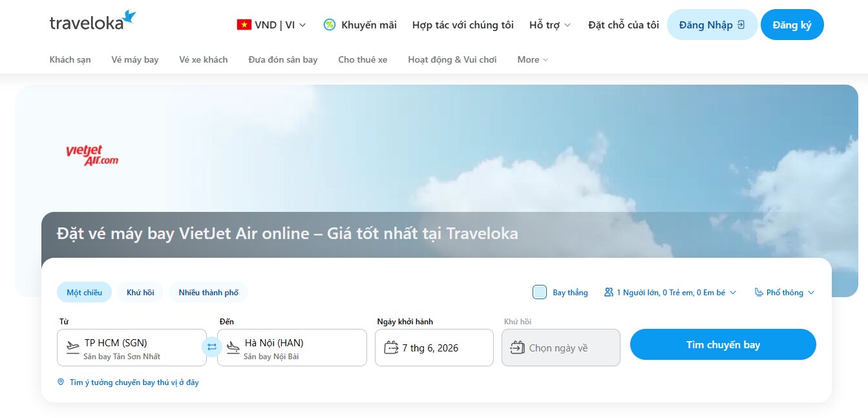868x418 pixels.
Task: Click the passengers people icon
Action: tap(608, 293)
